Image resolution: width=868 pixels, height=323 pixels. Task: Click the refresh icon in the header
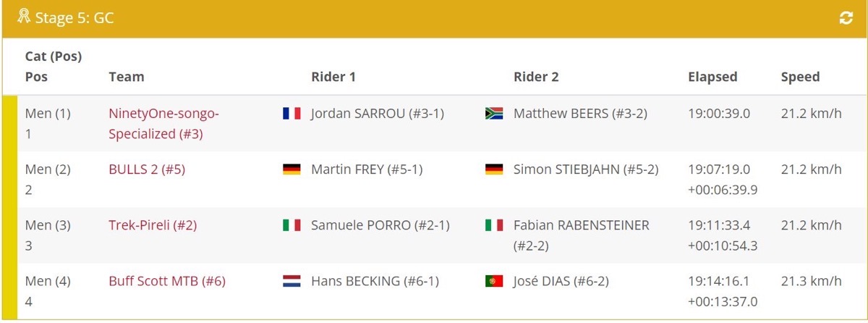tap(846, 19)
